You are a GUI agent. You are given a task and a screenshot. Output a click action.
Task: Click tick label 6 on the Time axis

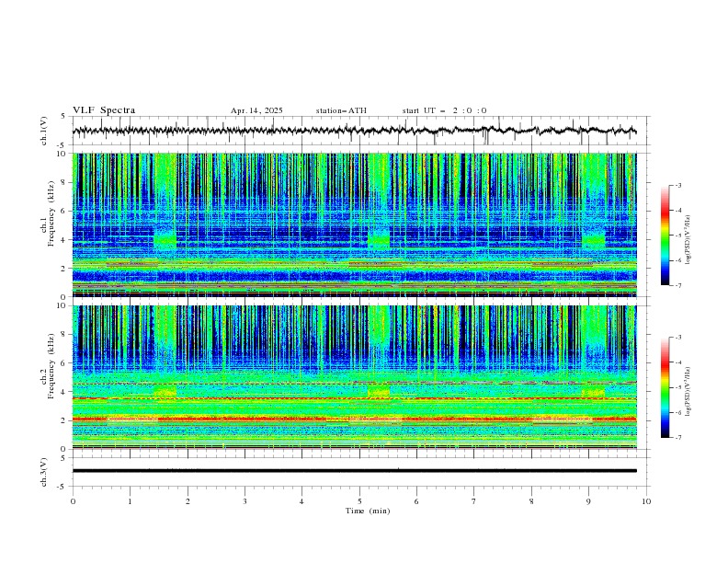pyautogui.click(x=416, y=501)
